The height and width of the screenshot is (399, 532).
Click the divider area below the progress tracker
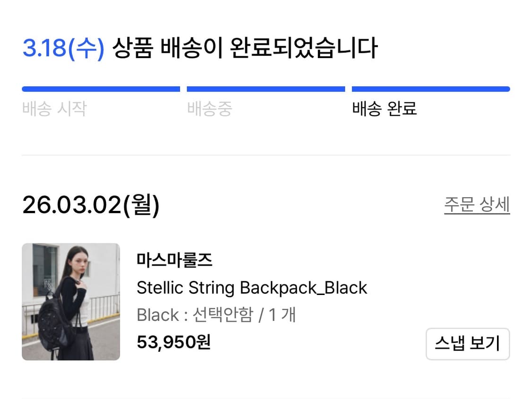coord(266,154)
